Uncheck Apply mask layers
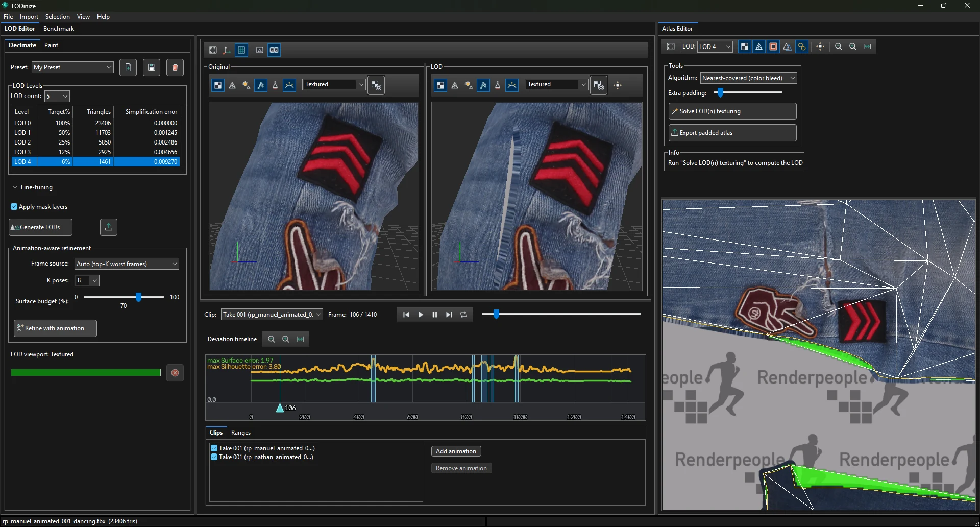This screenshot has height=527, width=980. click(x=14, y=207)
